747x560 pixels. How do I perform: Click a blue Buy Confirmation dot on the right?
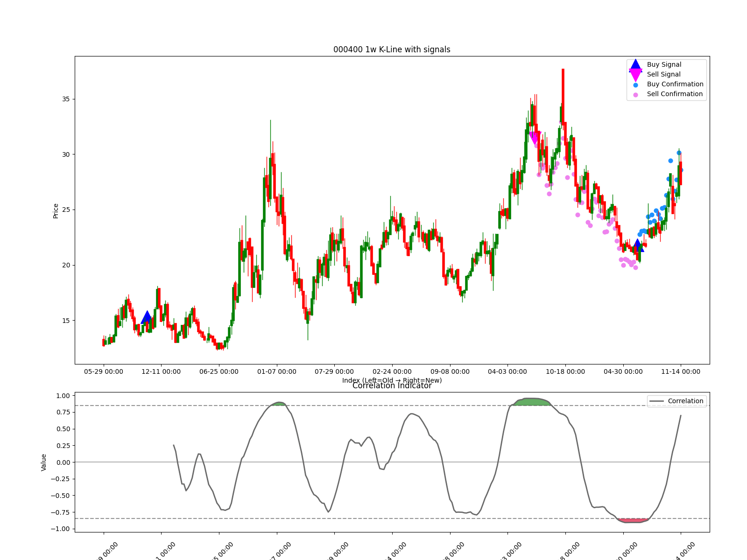(669, 161)
